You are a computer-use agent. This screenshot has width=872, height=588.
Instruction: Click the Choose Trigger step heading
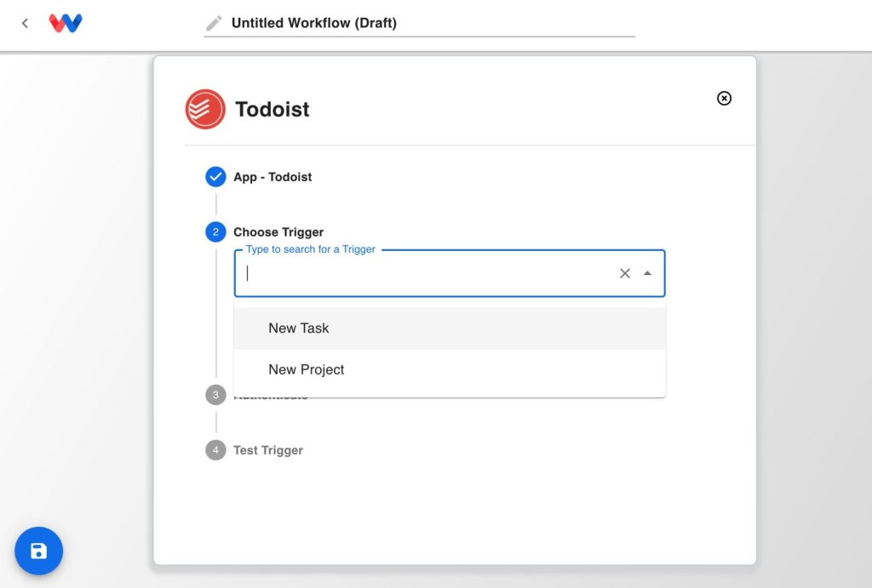(x=278, y=232)
